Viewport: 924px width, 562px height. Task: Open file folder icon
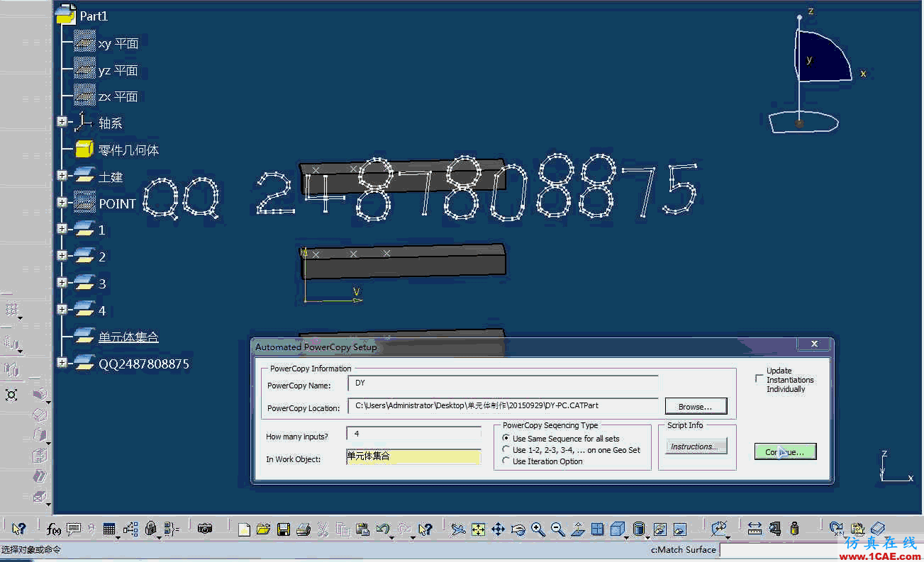(263, 529)
